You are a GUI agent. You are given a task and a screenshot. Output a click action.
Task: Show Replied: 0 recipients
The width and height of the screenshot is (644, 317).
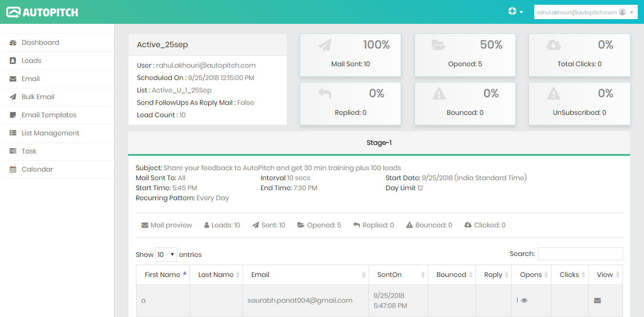pos(374,225)
